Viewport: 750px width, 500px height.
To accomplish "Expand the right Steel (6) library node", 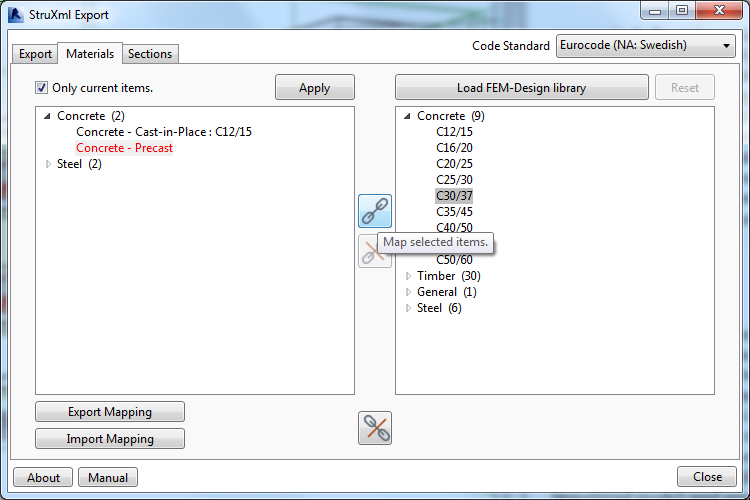I will point(408,308).
